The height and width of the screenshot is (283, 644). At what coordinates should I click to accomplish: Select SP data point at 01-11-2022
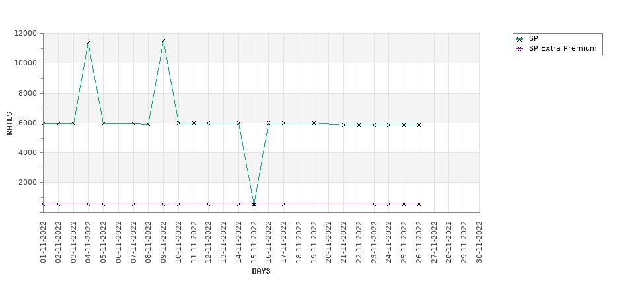click(43, 123)
